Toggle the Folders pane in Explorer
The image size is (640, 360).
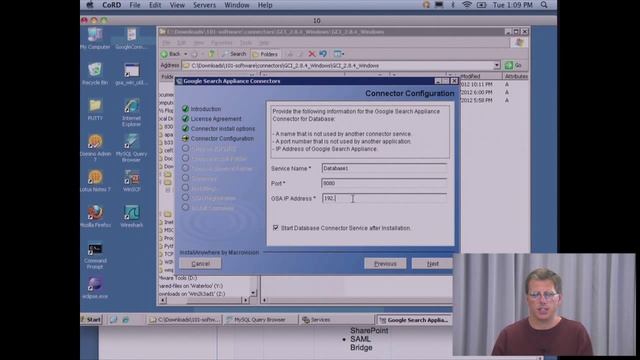[265, 54]
